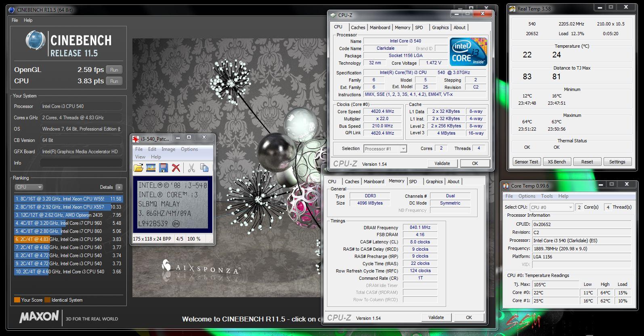This screenshot has width=644, height=336.
Task: Switch to Mainboard tab in upper CPU-Z
Action: 380,27
